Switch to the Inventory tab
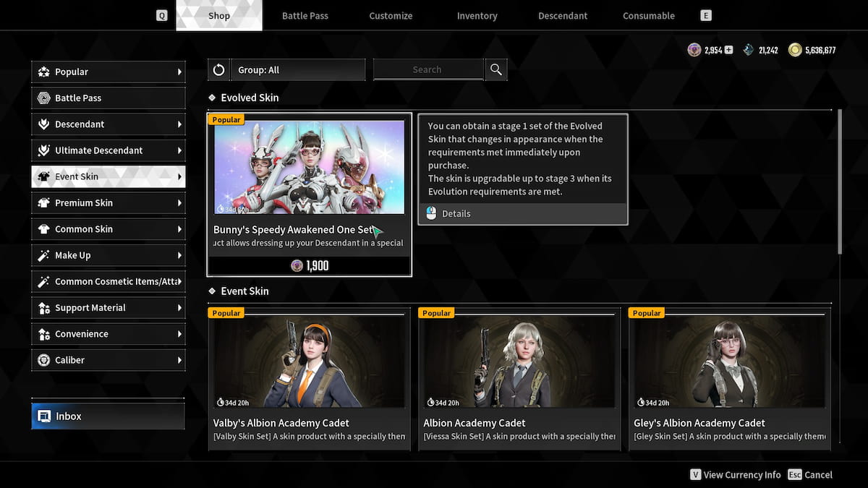This screenshot has height=488, width=868. [477, 15]
